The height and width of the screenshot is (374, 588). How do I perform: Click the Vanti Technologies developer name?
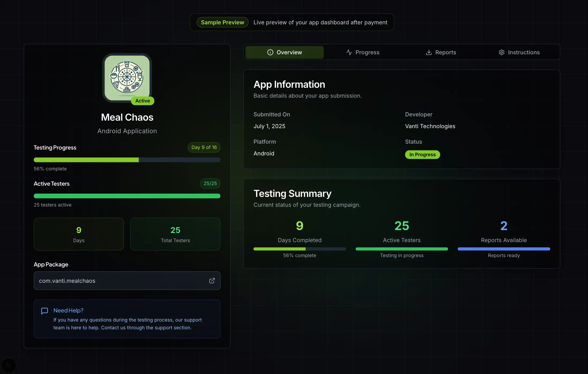430,126
